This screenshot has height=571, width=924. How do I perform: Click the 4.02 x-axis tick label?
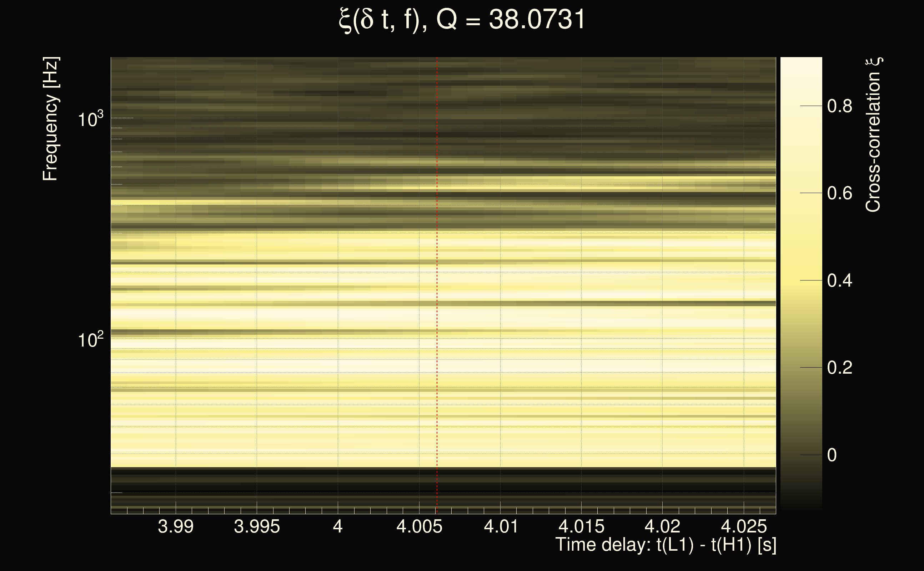662,526
